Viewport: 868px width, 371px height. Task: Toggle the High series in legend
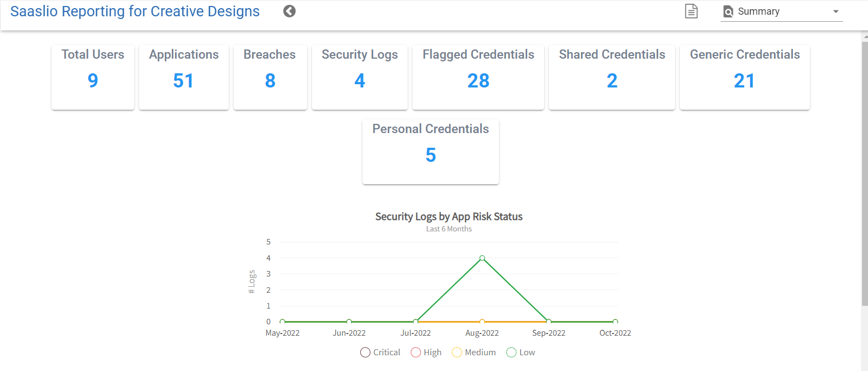(x=426, y=353)
